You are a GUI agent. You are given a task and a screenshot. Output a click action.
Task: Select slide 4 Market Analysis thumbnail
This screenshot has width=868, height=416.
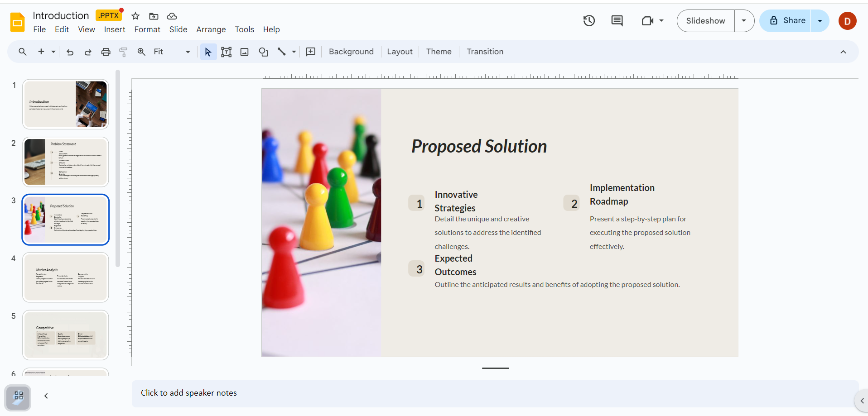click(66, 277)
